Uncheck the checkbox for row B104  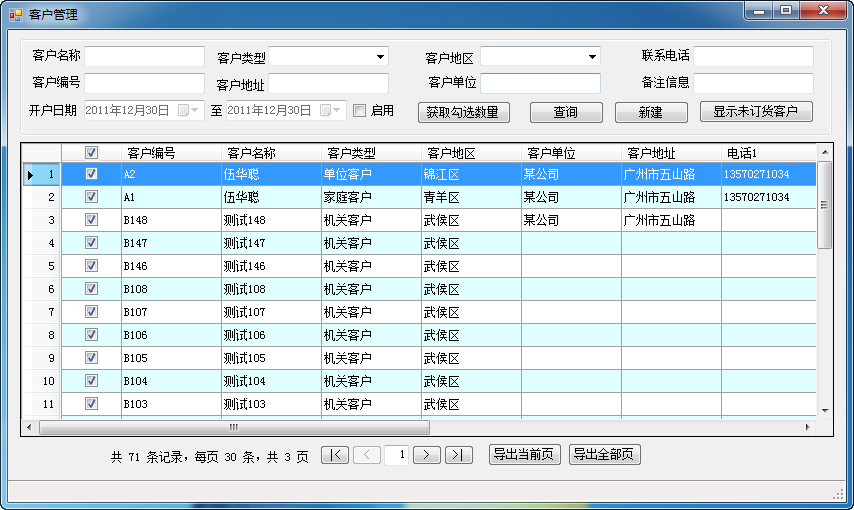click(x=92, y=380)
